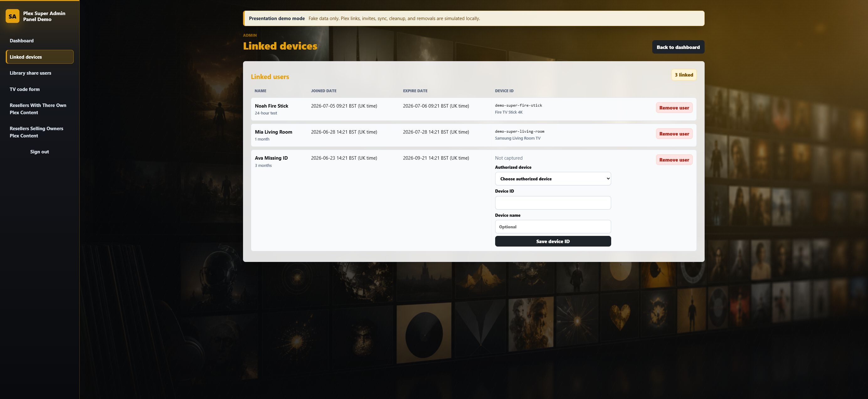This screenshot has width=868, height=399.
Task: Click the 3 linked badge
Action: tap(684, 75)
